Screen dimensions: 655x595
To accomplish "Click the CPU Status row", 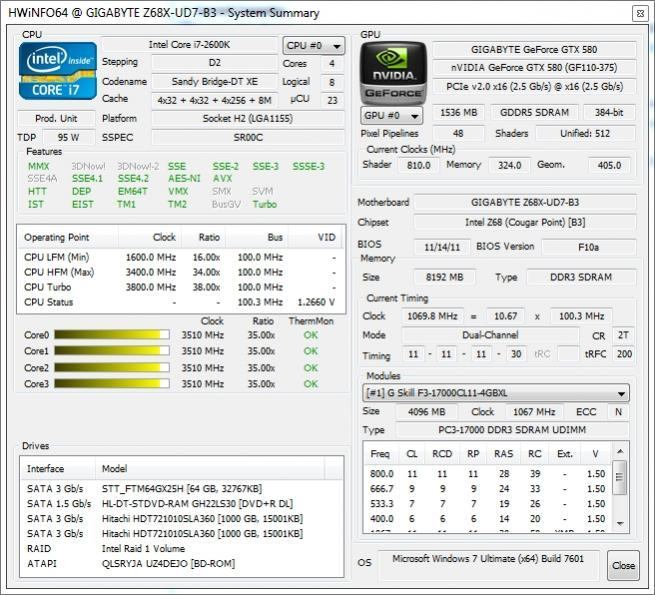I will pos(181,302).
